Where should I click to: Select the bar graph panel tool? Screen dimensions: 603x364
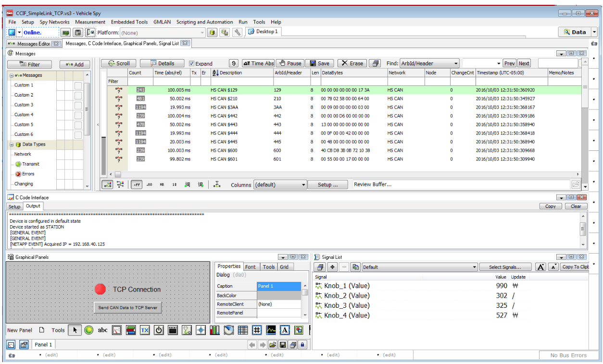[x=214, y=330]
